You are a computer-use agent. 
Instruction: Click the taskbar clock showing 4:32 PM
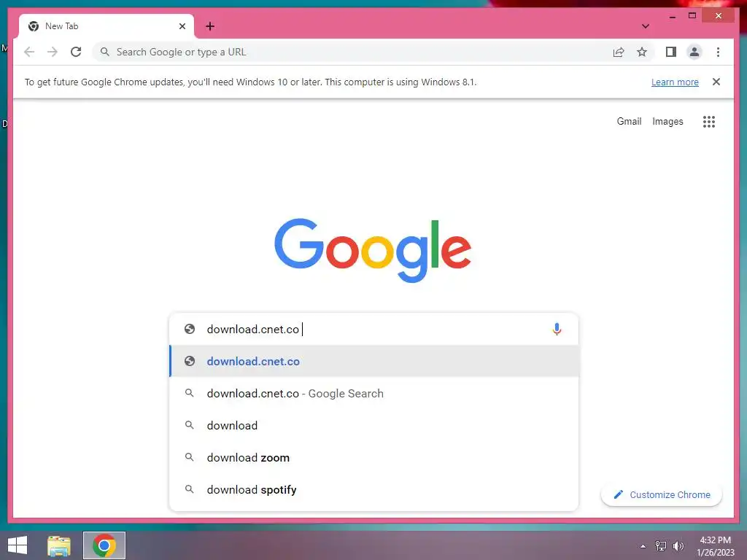[715, 546]
